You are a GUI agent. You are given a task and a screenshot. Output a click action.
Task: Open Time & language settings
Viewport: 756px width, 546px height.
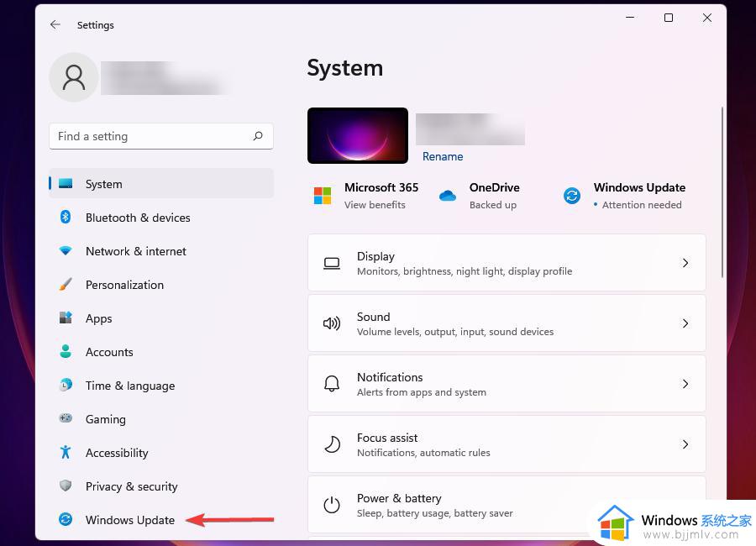pyautogui.click(x=161, y=386)
